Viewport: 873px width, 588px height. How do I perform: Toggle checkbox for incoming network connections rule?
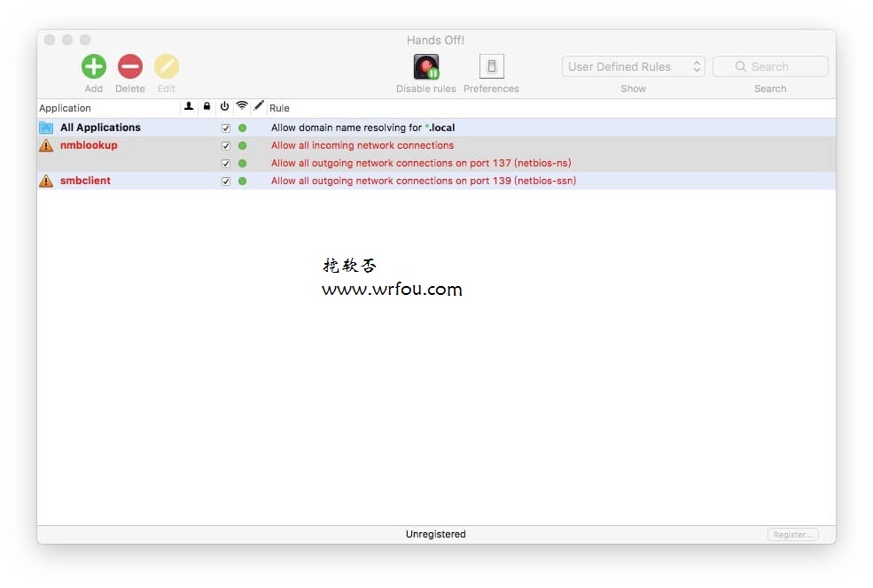point(225,146)
